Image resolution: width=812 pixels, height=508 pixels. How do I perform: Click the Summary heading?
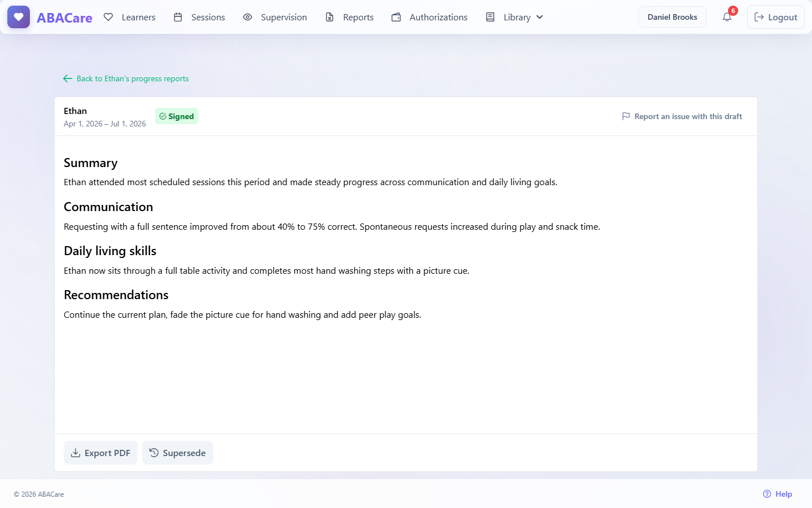point(91,163)
